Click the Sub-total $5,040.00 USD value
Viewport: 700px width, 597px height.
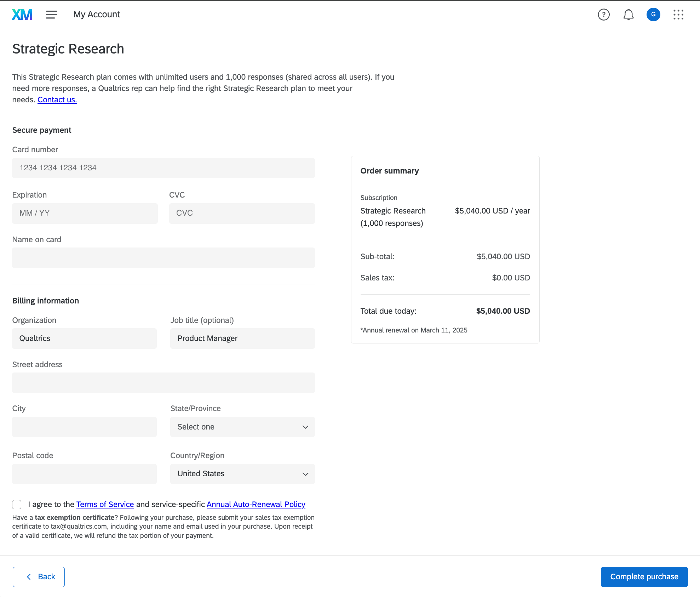point(503,257)
